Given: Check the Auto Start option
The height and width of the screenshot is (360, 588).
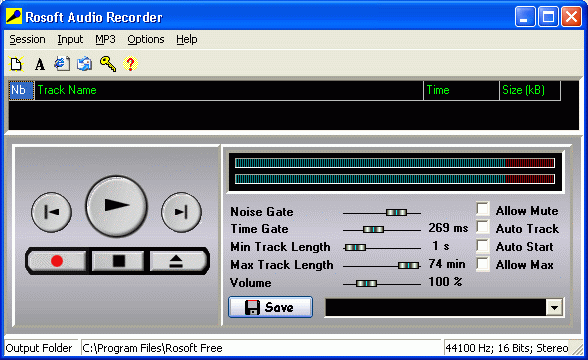Looking at the screenshot, I should click(x=483, y=246).
